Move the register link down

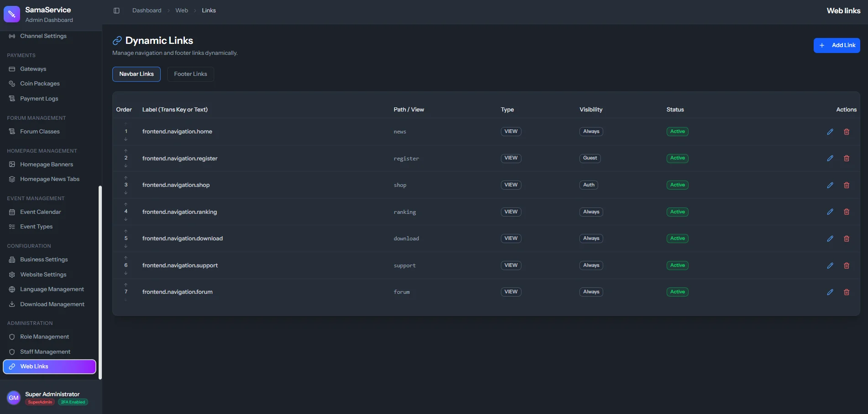[126, 166]
